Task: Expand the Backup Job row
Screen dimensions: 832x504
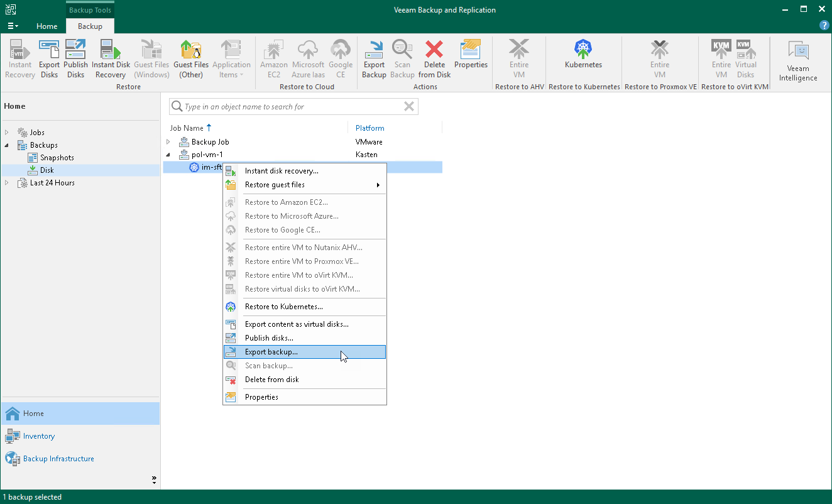Action: tap(168, 142)
